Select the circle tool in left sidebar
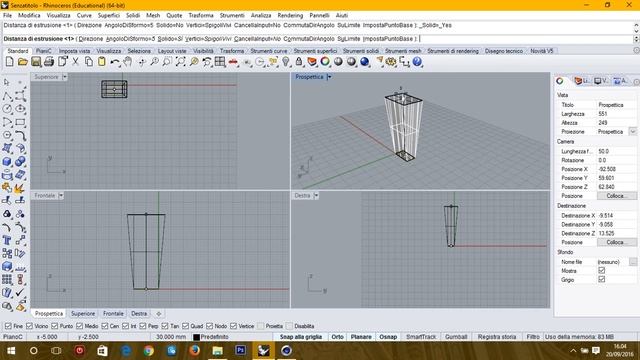640x360 pixels. tap(7, 109)
